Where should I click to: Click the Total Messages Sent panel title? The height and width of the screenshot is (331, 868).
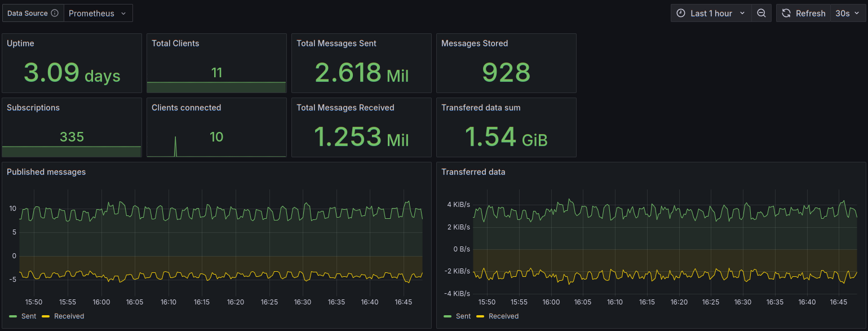click(336, 43)
